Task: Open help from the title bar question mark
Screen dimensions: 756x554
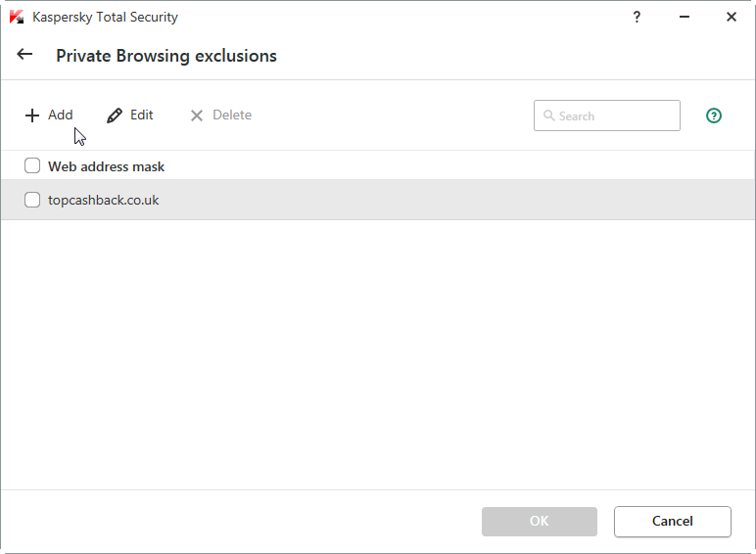Action: point(638,17)
